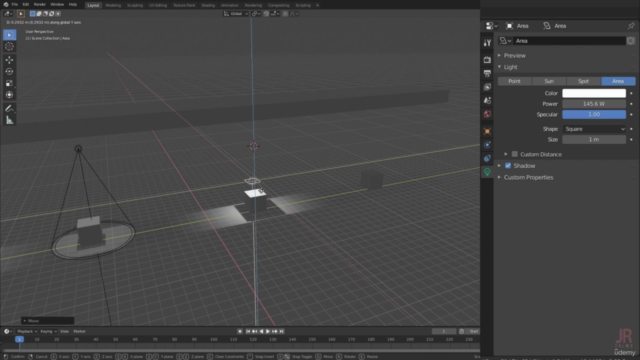Screen dimensions: 640x360
Task: Switch to the Shading workspace tab
Action: point(208,5)
